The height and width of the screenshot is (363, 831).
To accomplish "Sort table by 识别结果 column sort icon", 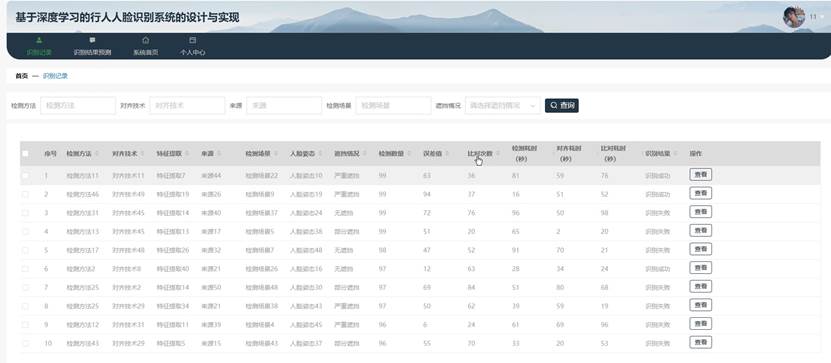I will pyautogui.click(x=676, y=154).
